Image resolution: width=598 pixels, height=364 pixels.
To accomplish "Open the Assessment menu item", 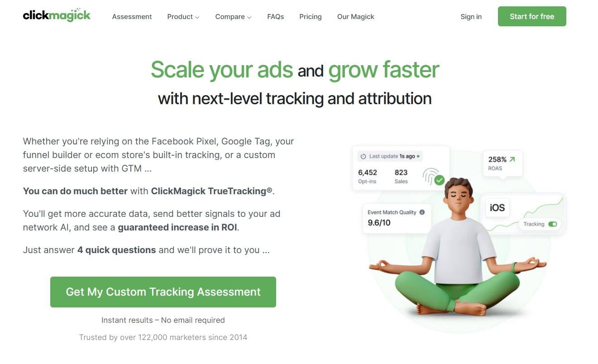I will coord(132,17).
